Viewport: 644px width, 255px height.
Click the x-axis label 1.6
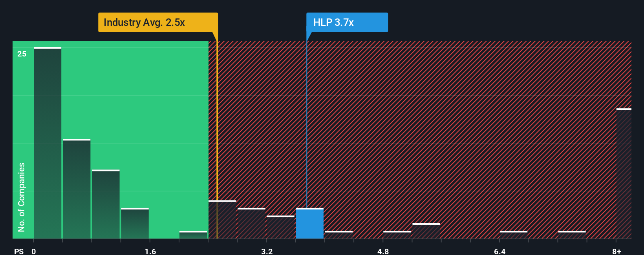[150, 251]
